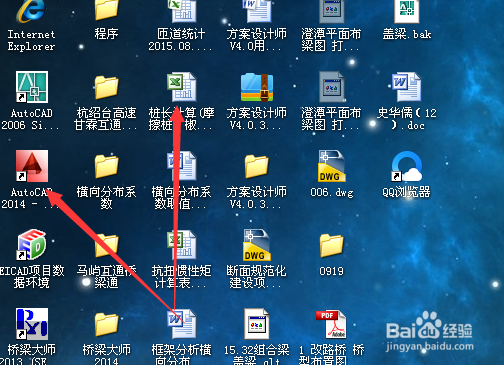504x365 pixels.
Task: Open the 方案设计师 V4.0.3 compressed archive
Action: [257, 87]
